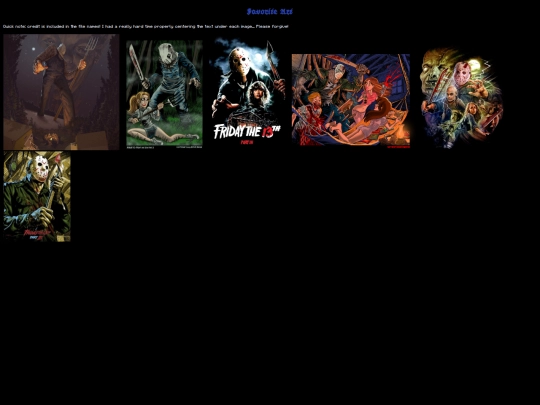Open the circular Jason collage artwork

(x=462, y=98)
